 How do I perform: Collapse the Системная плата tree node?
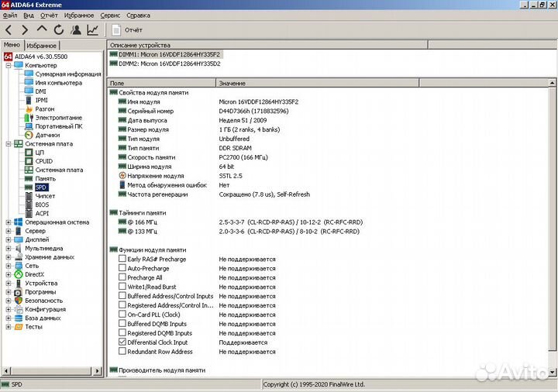coord(9,144)
